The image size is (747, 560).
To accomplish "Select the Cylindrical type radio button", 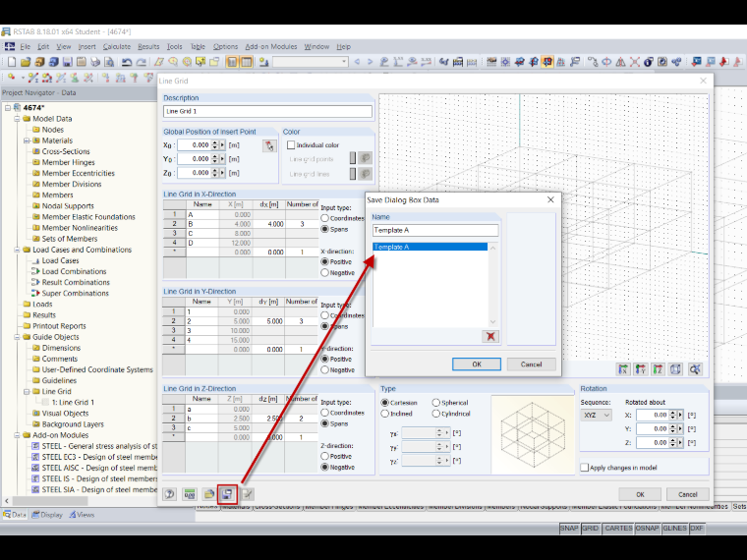I will point(435,414).
